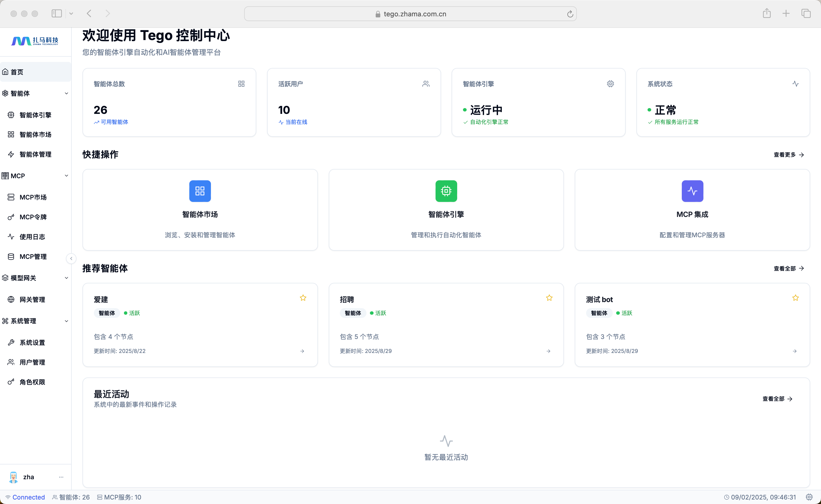821x504 pixels.
Task: Click the Safari address bar
Action: coord(410,14)
